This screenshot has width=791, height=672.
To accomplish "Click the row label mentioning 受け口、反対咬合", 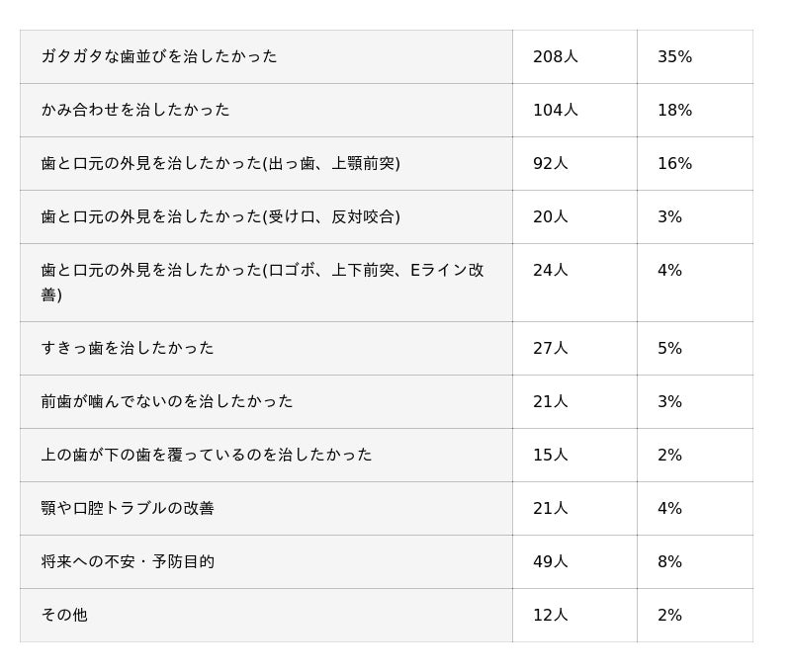I will (220, 216).
